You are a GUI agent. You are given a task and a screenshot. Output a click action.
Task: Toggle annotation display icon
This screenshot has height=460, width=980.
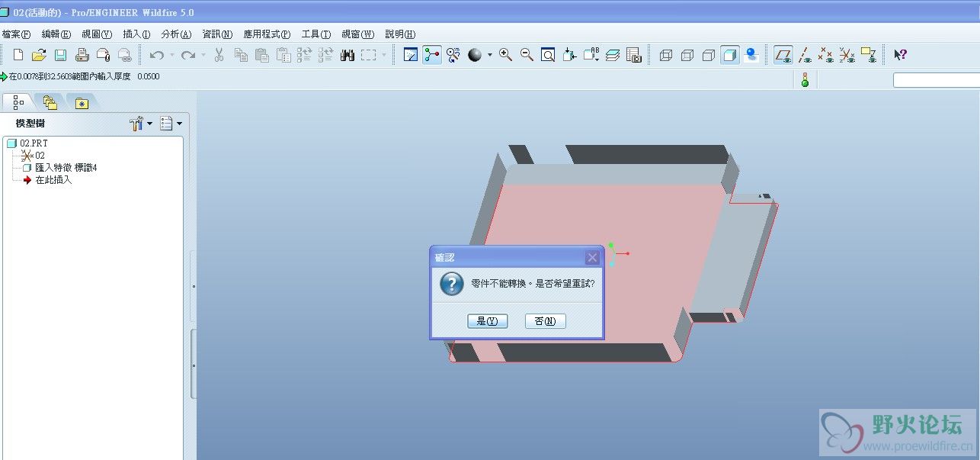point(868,55)
